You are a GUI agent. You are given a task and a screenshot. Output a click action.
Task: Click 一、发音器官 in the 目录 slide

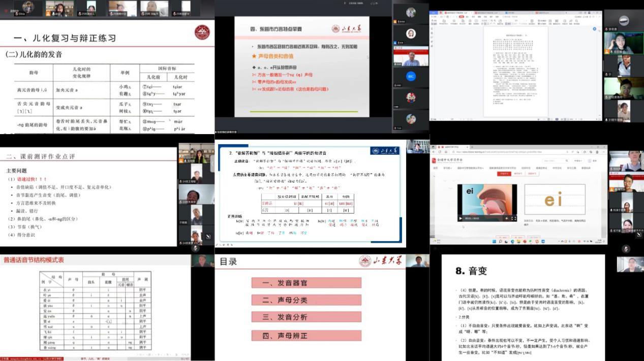point(306,283)
